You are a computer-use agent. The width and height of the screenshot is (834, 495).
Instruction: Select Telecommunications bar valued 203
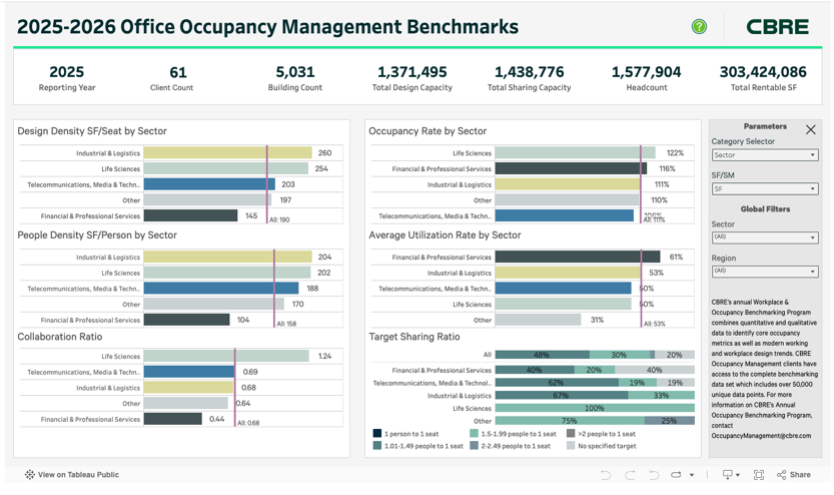209,184
